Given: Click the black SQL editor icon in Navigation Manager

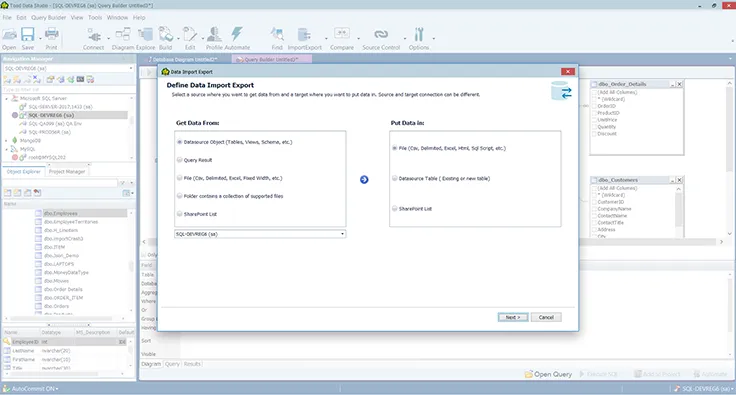Looking at the screenshot, I should pyautogui.click(x=80, y=79).
